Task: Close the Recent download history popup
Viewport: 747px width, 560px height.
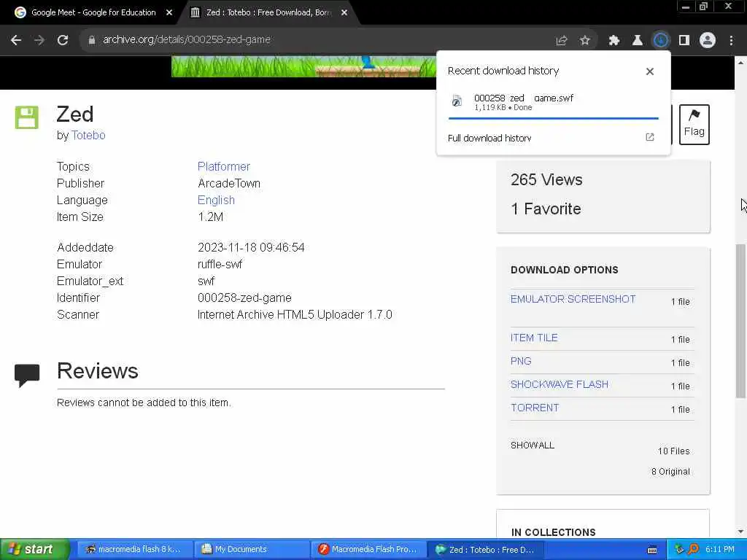Action: 650,71
